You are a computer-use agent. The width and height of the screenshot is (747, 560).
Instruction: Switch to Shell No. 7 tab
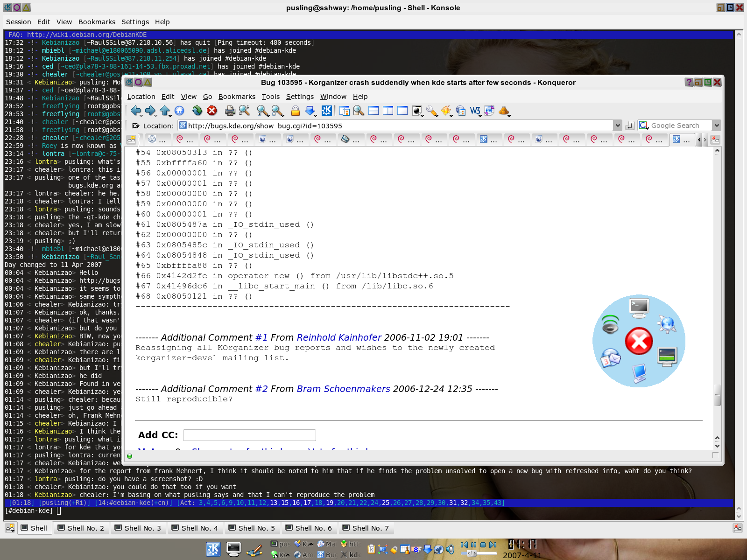tap(366, 528)
